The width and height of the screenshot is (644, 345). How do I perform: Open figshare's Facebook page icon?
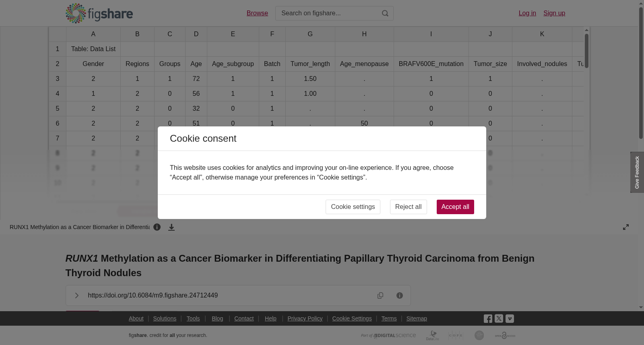tap(488, 318)
